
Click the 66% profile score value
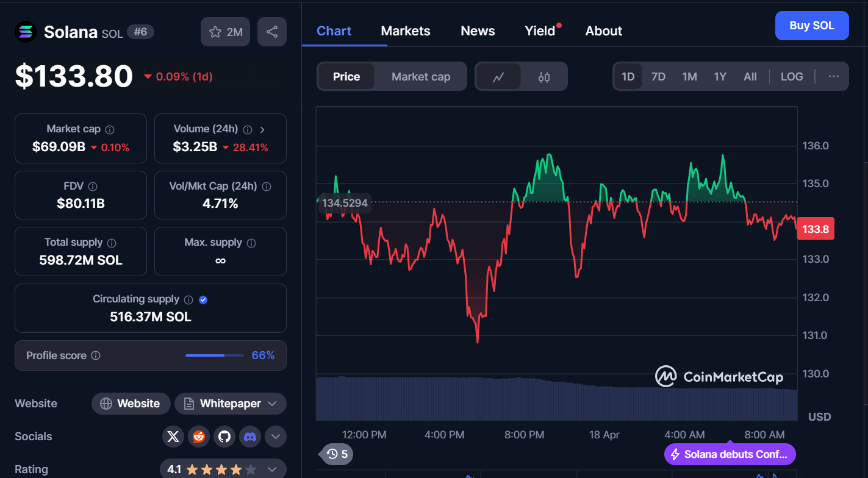coord(263,355)
